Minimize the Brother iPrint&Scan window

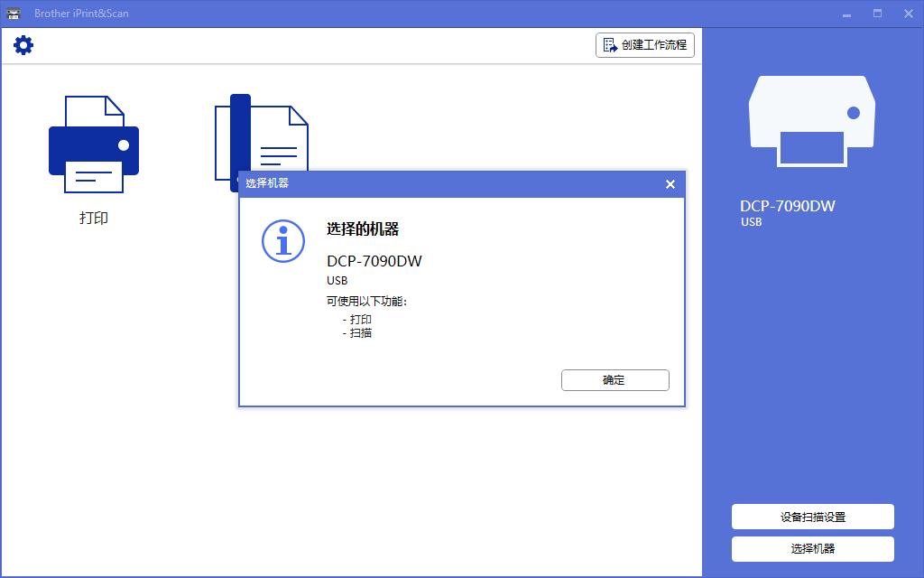point(846,14)
